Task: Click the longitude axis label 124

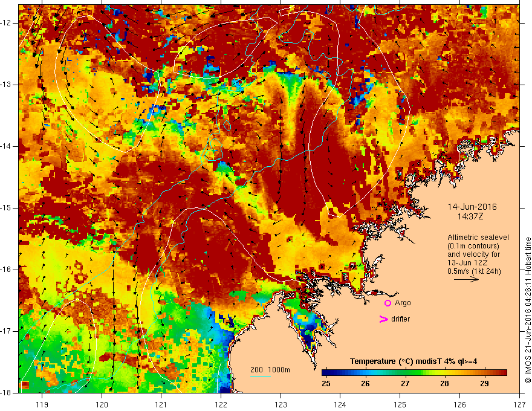Action: coord(340,404)
